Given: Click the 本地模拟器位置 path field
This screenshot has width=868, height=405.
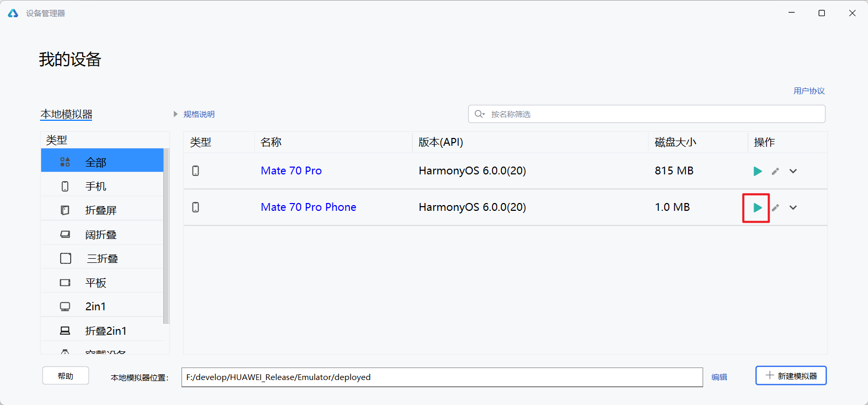Looking at the screenshot, I should click(x=442, y=377).
